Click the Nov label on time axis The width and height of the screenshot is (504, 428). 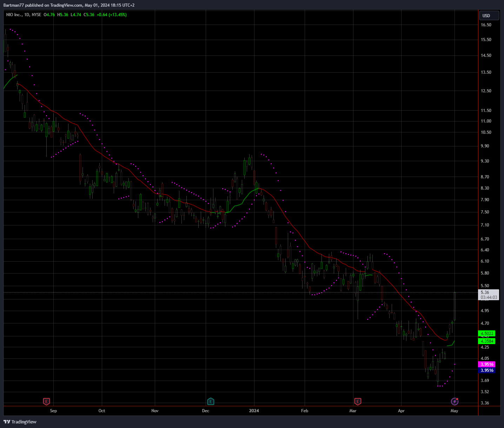tap(155, 411)
